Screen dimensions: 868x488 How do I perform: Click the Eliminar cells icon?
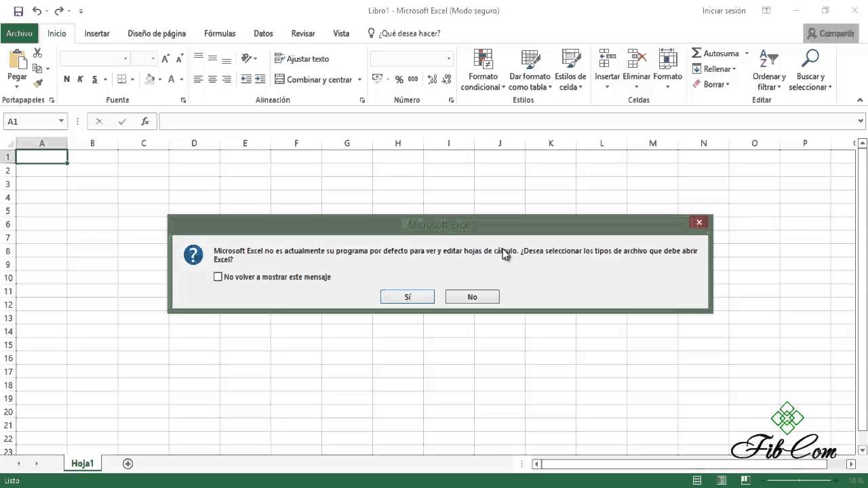[x=637, y=59]
